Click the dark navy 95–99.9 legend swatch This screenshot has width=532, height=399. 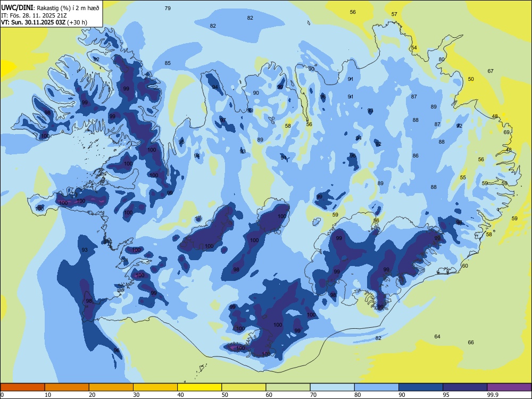point(465,387)
